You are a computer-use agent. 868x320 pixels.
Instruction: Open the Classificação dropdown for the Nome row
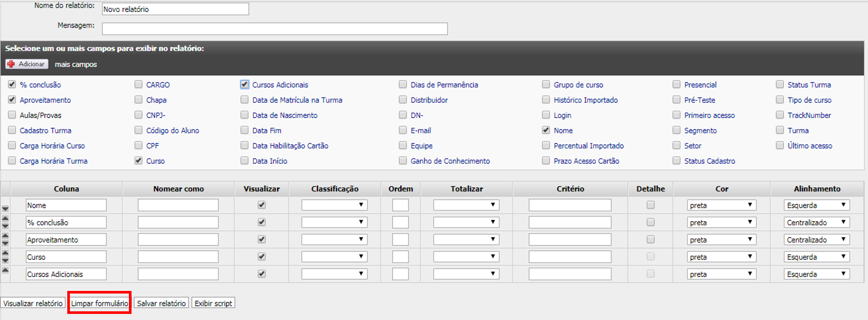point(334,205)
